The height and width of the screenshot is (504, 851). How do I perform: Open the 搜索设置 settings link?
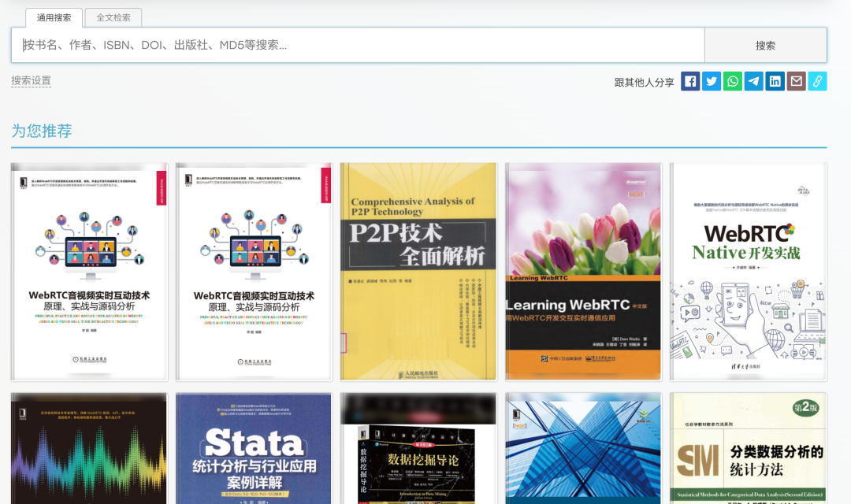pyautogui.click(x=31, y=80)
